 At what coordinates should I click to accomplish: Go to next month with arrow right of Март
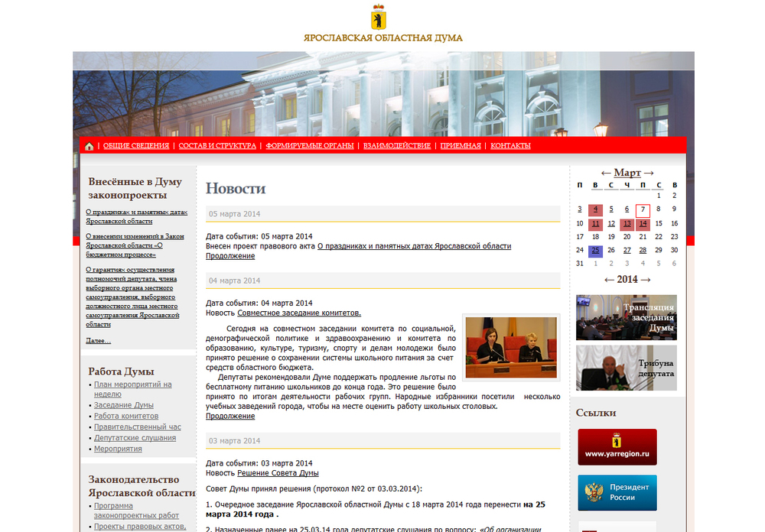(649, 173)
